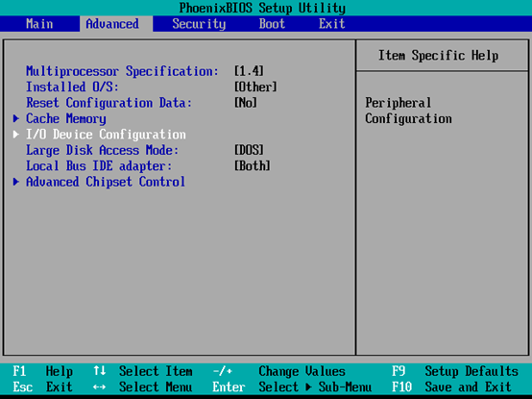532x399 pixels.
Task: Click Esc Exit key hint
Action: [43, 387]
